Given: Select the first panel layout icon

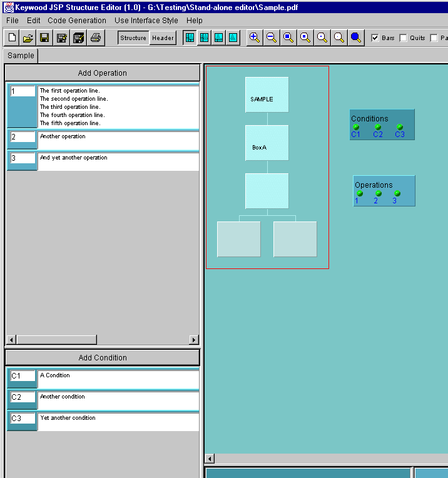Looking at the screenshot, I should coord(190,38).
